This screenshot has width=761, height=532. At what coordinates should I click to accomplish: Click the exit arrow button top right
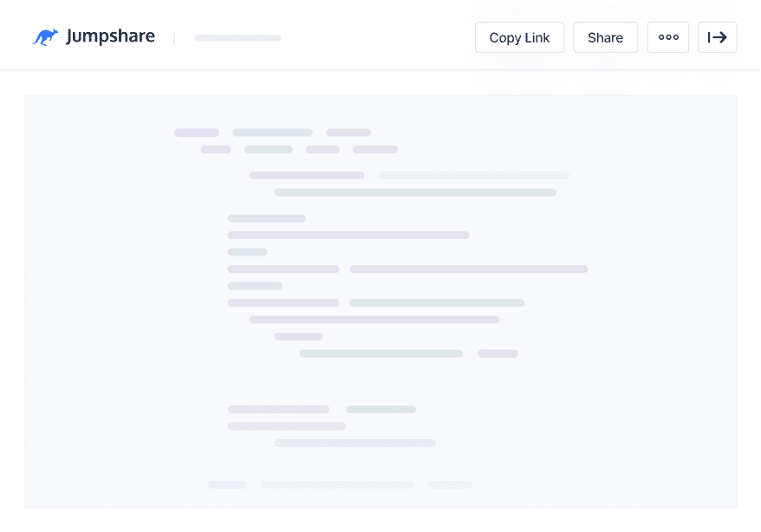[718, 37]
